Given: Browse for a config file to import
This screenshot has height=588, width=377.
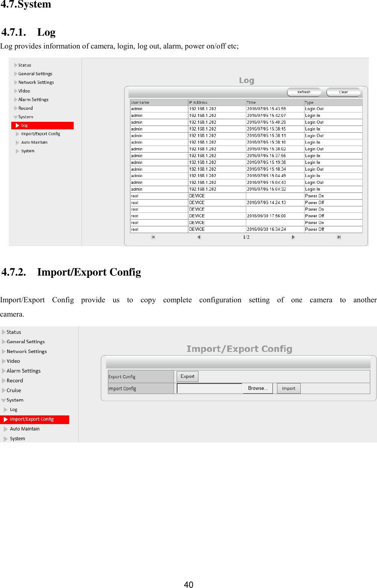Looking at the screenshot, I should pos(258,388).
